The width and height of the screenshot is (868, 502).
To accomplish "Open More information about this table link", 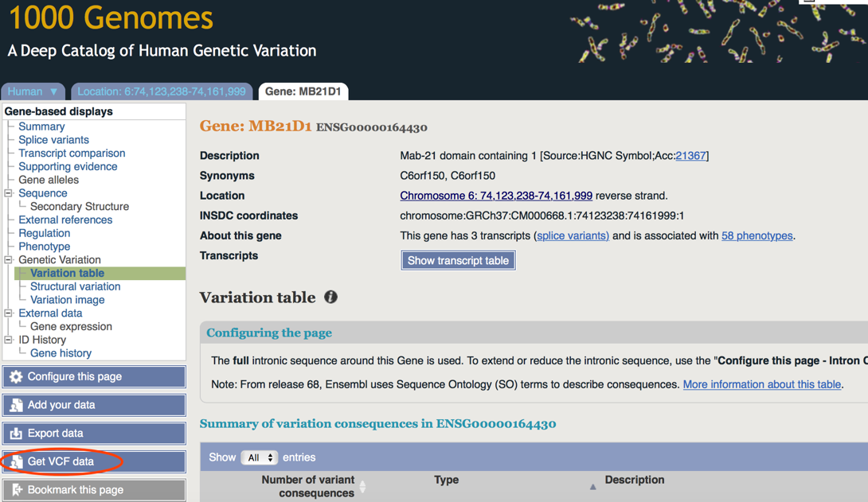I will coord(762,384).
